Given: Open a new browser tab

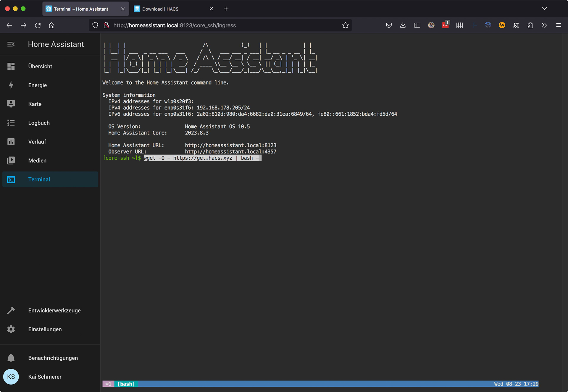Looking at the screenshot, I should coord(226,9).
